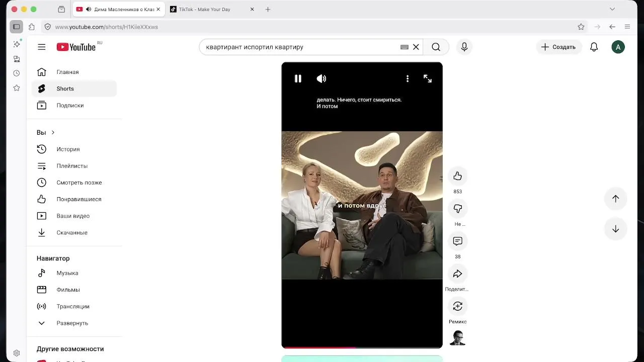Open Трансляции in Навигатор
This screenshot has height=362, width=644.
(x=74, y=306)
